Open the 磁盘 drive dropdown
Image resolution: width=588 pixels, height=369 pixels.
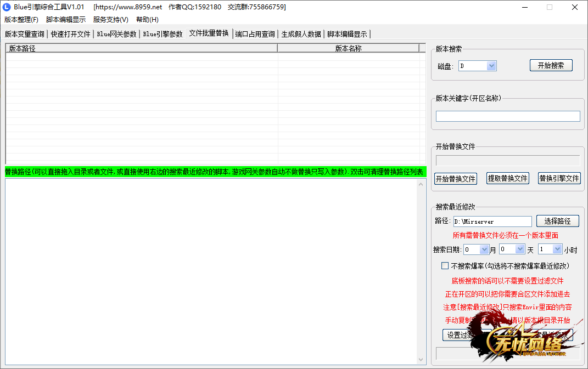coord(491,66)
